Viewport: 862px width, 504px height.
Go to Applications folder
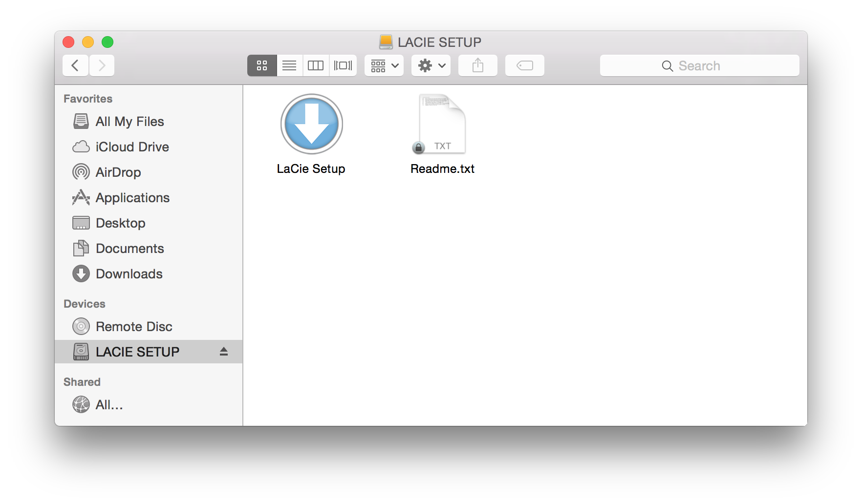point(132,197)
